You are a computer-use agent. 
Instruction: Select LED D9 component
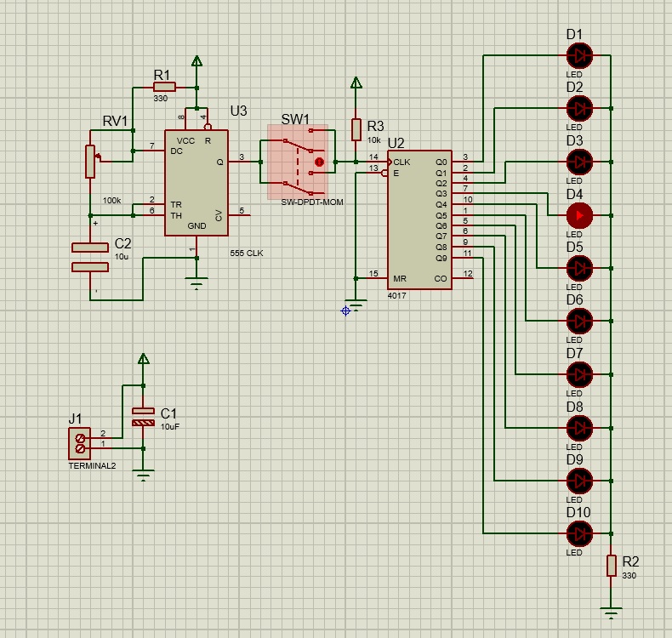579,481
